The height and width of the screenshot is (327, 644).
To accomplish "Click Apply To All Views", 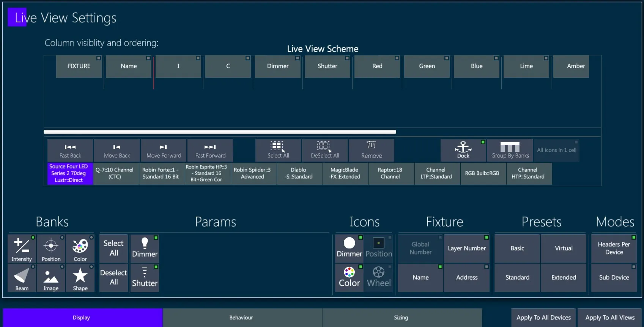I will 610,318.
